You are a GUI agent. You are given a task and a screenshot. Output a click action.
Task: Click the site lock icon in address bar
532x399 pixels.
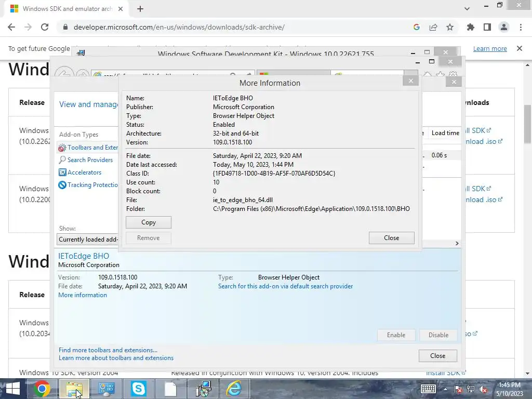click(65, 27)
